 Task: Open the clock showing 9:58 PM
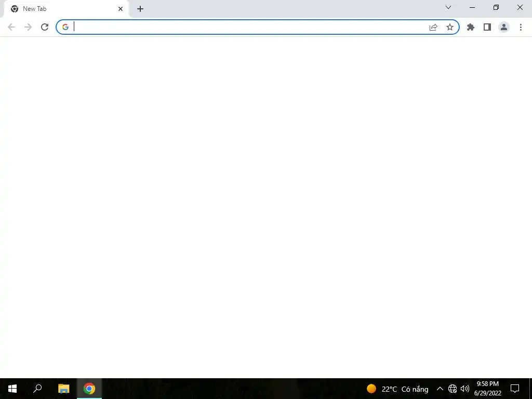coord(487,389)
